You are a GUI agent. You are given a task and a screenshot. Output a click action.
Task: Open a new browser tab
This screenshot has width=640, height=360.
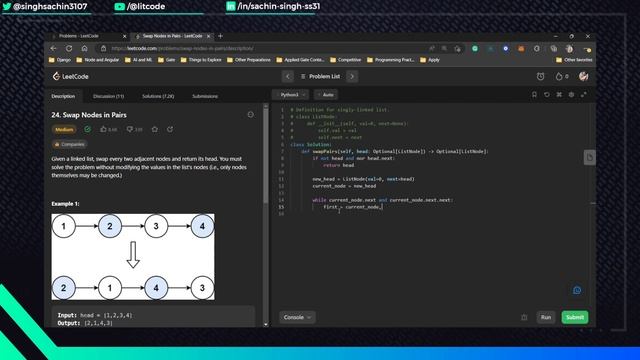pyautogui.click(x=220, y=36)
